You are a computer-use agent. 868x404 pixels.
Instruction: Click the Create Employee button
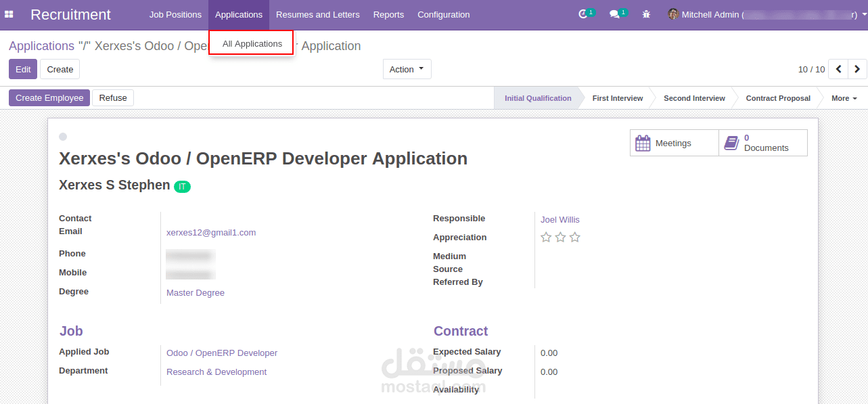click(49, 98)
